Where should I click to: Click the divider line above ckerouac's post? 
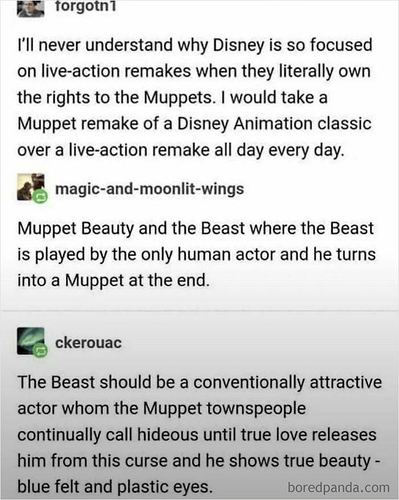(199, 310)
